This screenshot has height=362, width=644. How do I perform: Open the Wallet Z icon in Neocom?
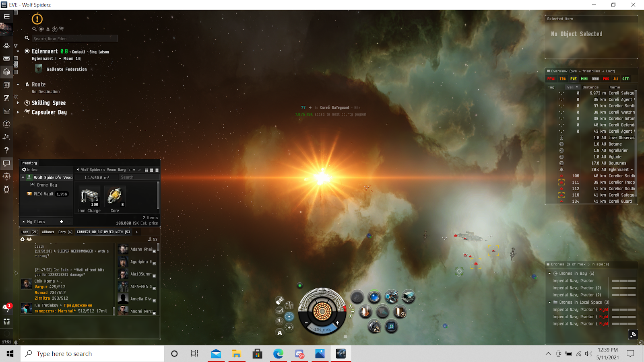[x=6, y=98]
